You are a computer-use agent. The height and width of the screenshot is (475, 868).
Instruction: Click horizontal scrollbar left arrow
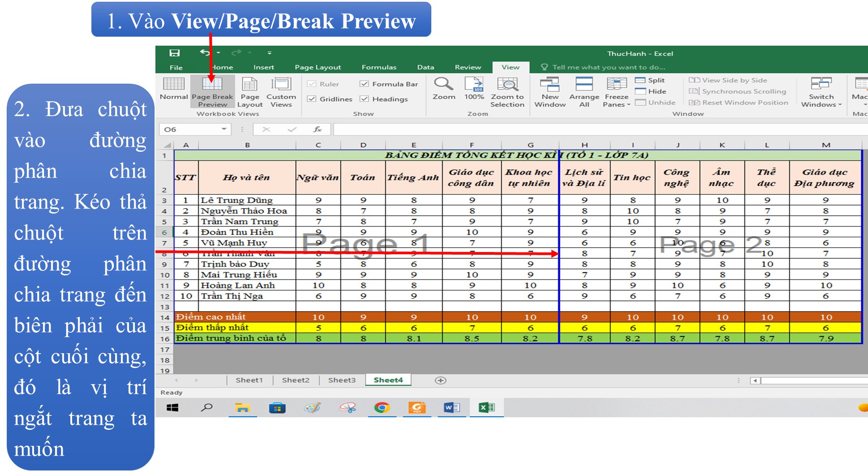(755, 381)
